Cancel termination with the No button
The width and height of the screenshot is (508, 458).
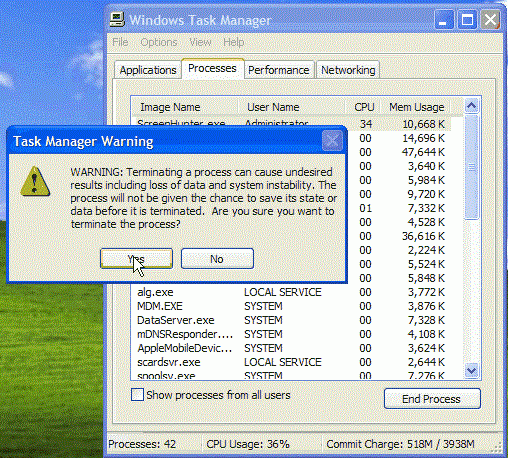pyautogui.click(x=217, y=258)
